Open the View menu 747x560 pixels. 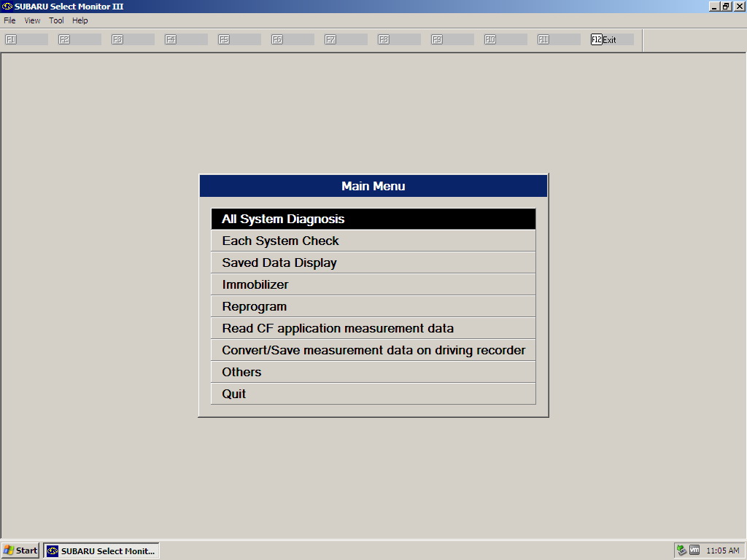coord(32,20)
